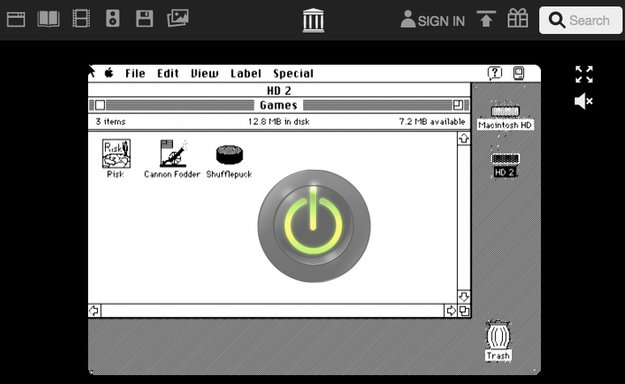
Task: Click the Trash icon on desktop
Action: coord(498,335)
